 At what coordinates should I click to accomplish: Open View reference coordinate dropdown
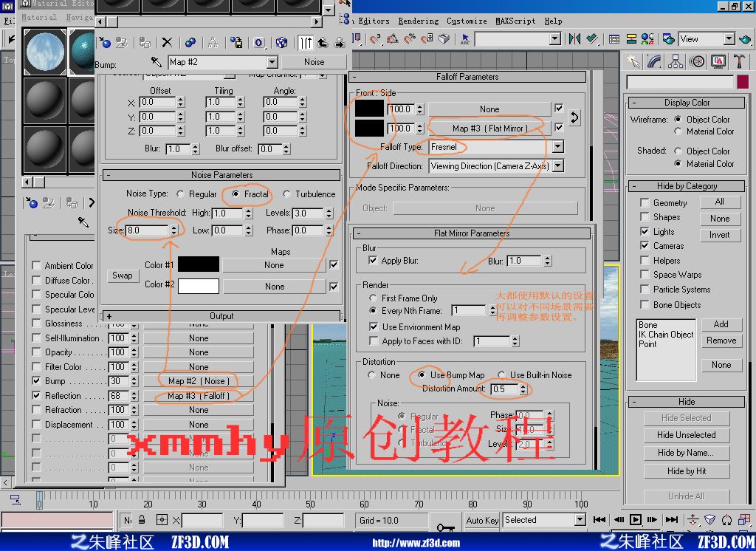click(729, 38)
